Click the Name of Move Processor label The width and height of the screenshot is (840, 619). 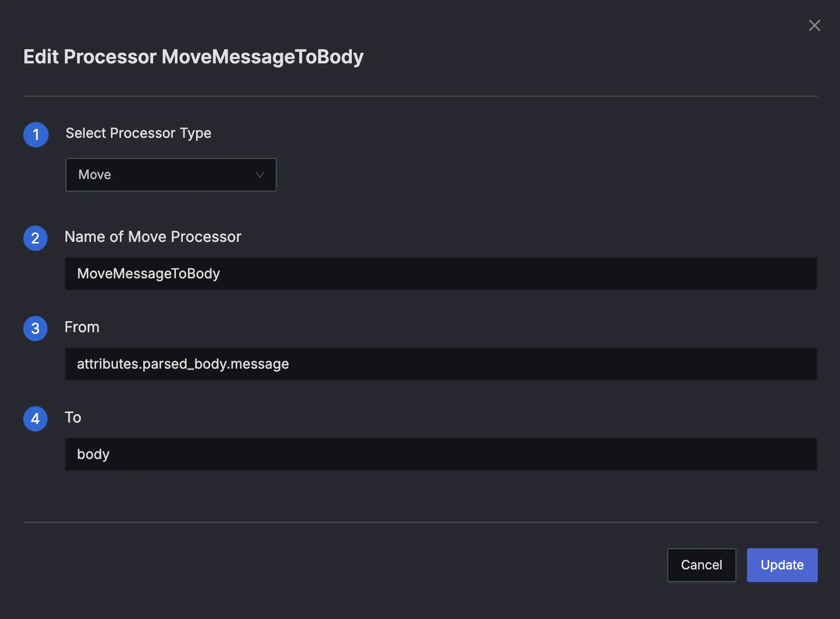point(153,237)
